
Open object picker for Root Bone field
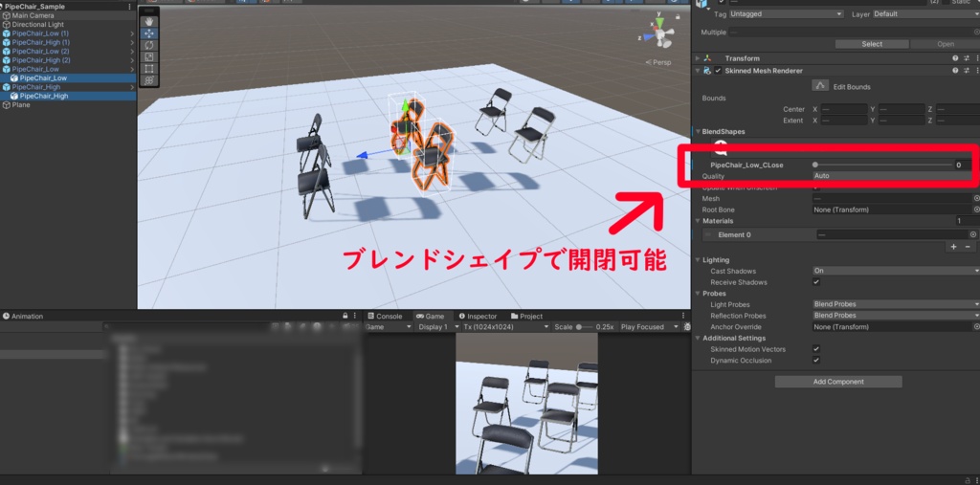point(976,209)
